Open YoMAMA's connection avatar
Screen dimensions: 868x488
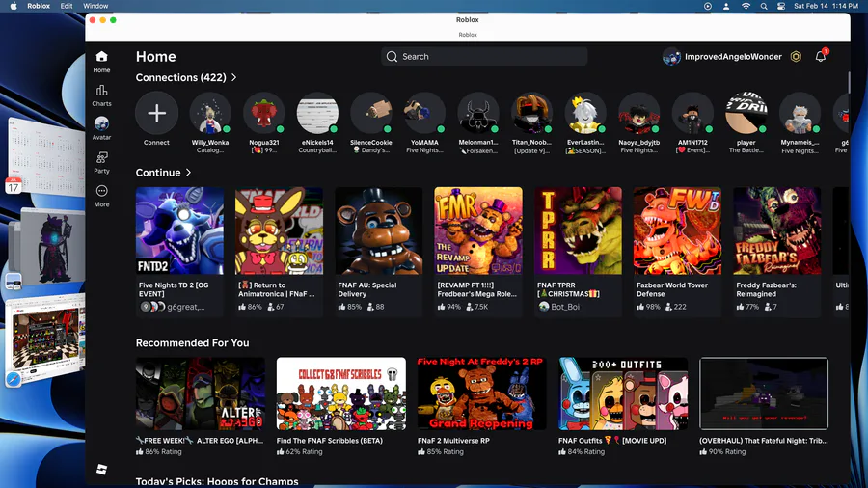pyautogui.click(x=424, y=113)
